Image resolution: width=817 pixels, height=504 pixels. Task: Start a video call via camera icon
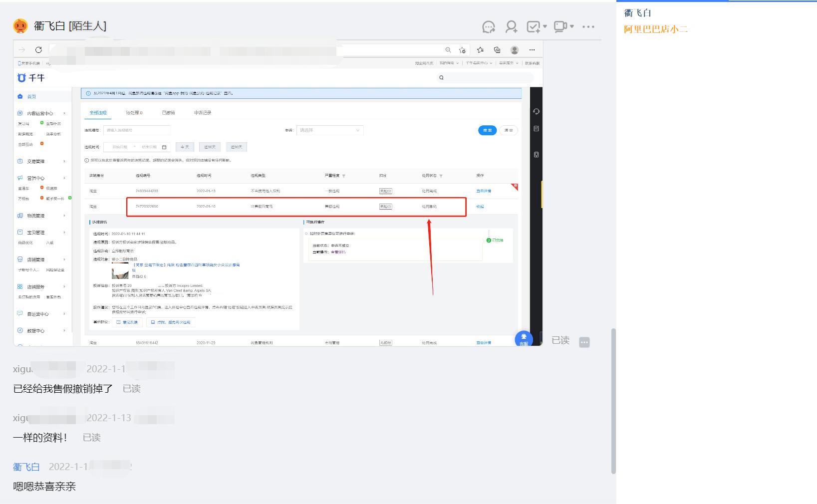tap(560, 27)
